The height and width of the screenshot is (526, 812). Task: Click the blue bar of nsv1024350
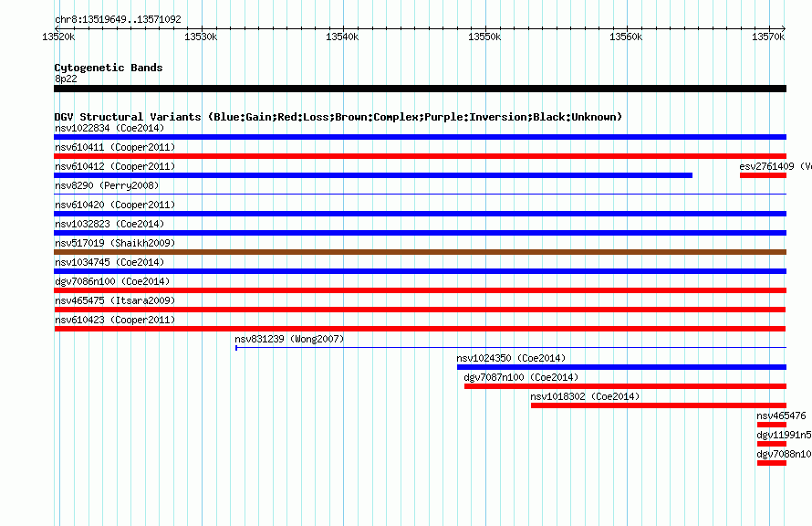(x=621, y=367)
